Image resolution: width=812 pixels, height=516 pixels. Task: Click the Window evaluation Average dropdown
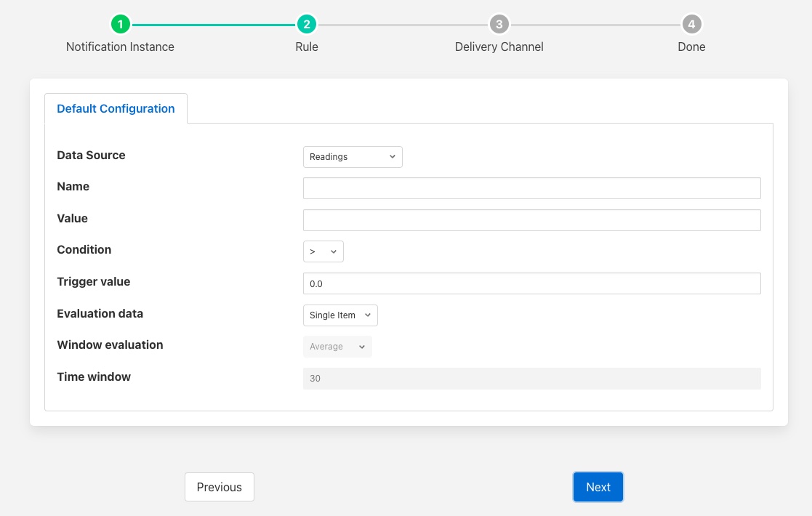pyautogui.click(x=337, y=347)
